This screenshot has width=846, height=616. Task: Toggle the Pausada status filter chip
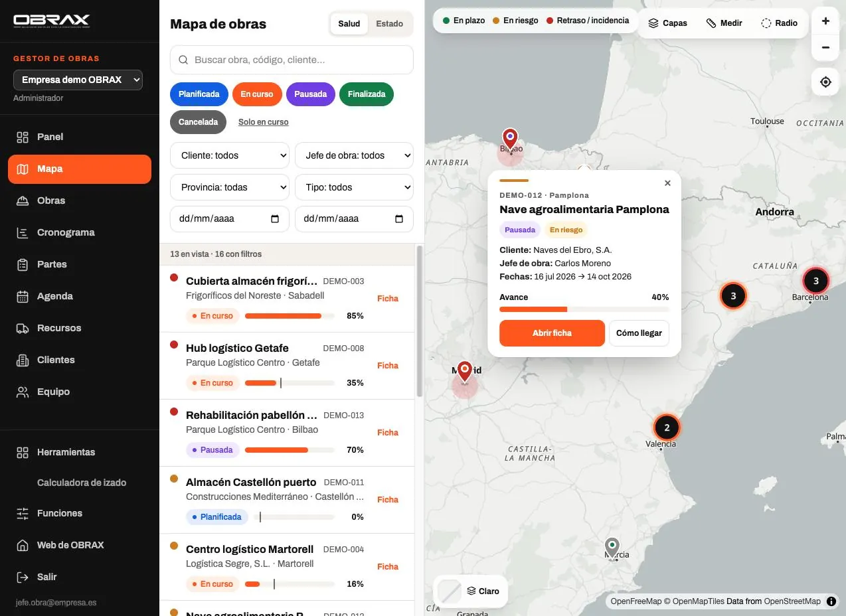coord(311,94)
